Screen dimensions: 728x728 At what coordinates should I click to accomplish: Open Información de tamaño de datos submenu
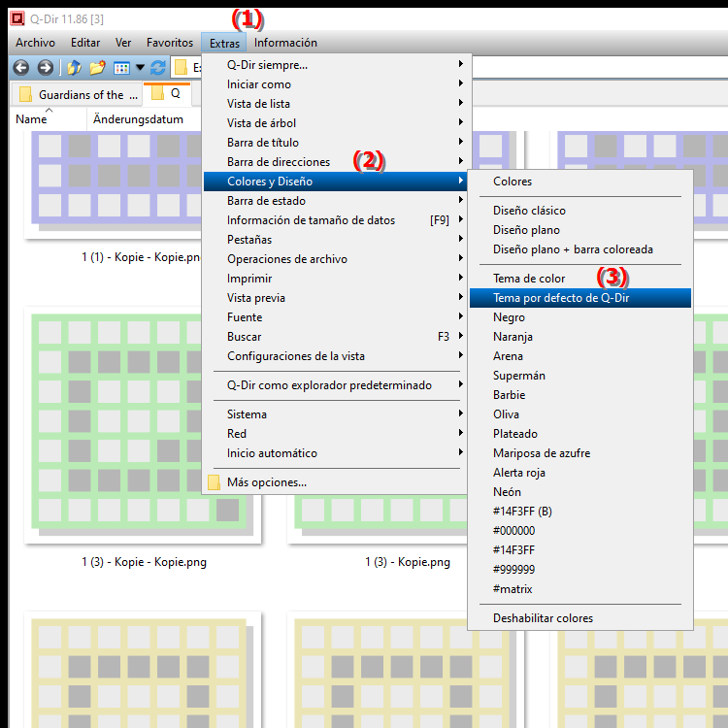335,220
